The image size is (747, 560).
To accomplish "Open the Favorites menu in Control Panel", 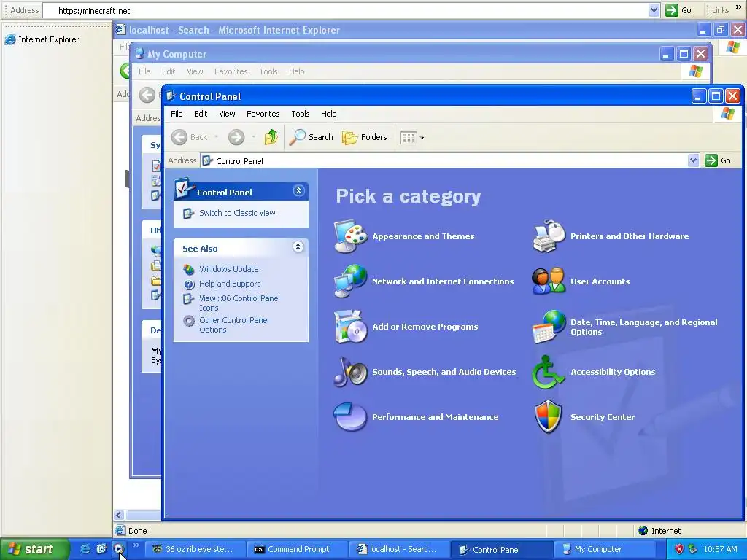I will pos(263,114).
